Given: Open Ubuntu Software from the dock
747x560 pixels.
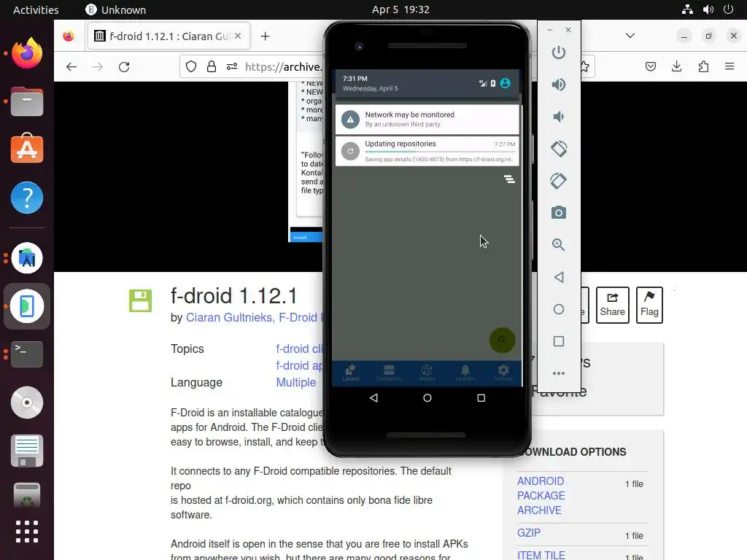Looking at the screenshot, I should (27, 149).
